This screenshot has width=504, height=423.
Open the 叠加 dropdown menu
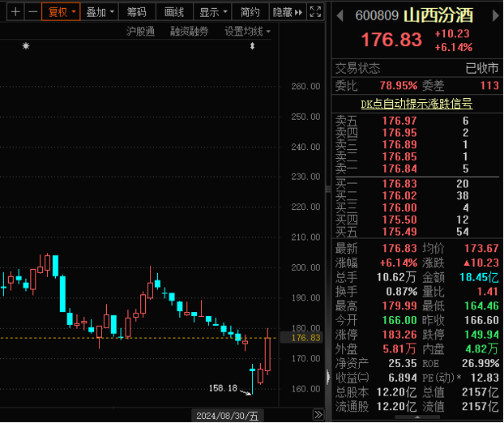100,12
